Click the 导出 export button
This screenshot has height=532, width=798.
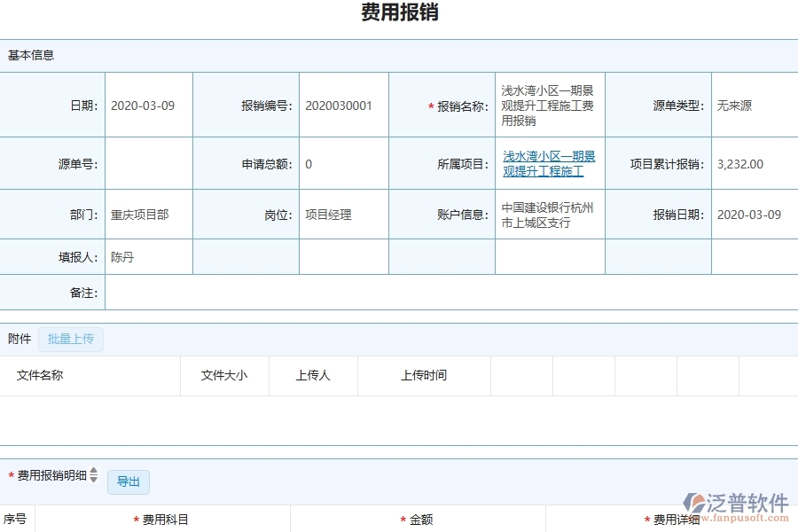pos(128,481)
